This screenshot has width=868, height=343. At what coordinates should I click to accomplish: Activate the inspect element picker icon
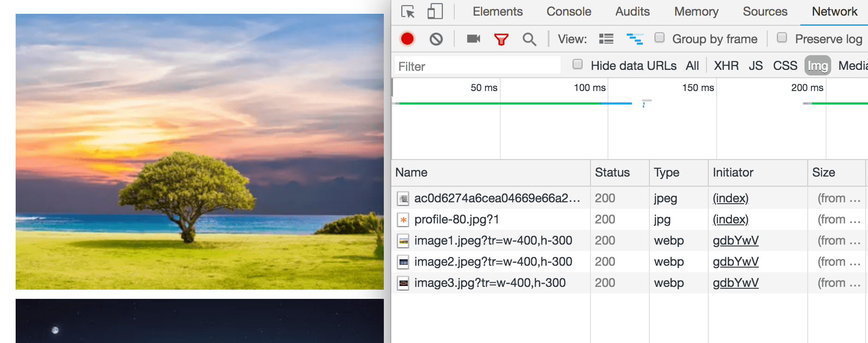point(408,11)
